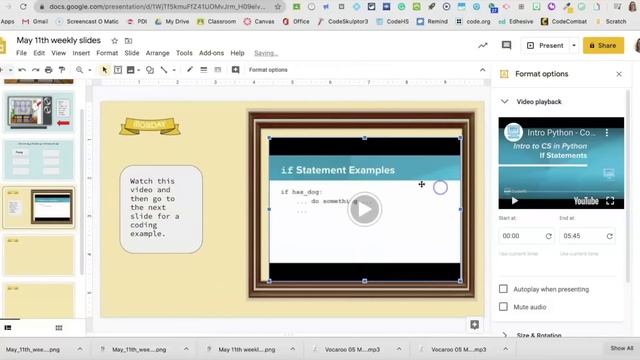640x360 pixels.
Task: Hide the menus with collapse chevron
Action: (x=482, y=70)
